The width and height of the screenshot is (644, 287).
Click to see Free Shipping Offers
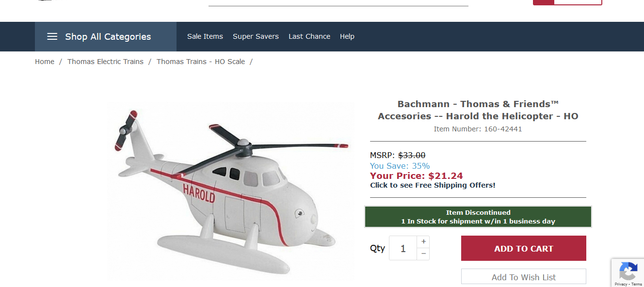click(433, 185)
